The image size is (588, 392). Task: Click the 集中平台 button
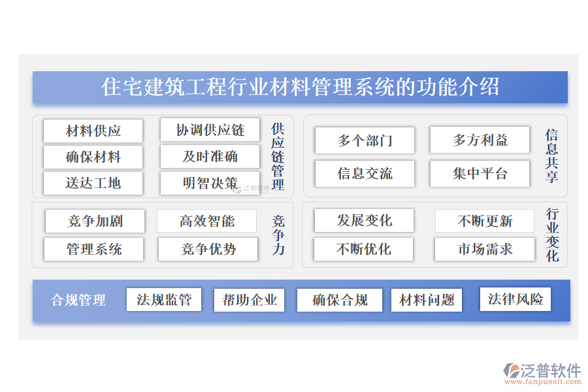(x=479, y=173)
